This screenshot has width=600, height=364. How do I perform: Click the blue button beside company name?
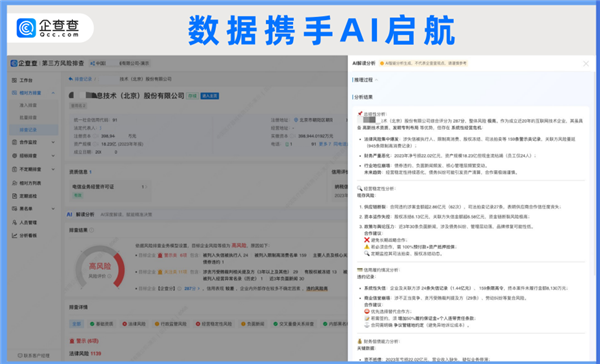[x=210, y=96]
